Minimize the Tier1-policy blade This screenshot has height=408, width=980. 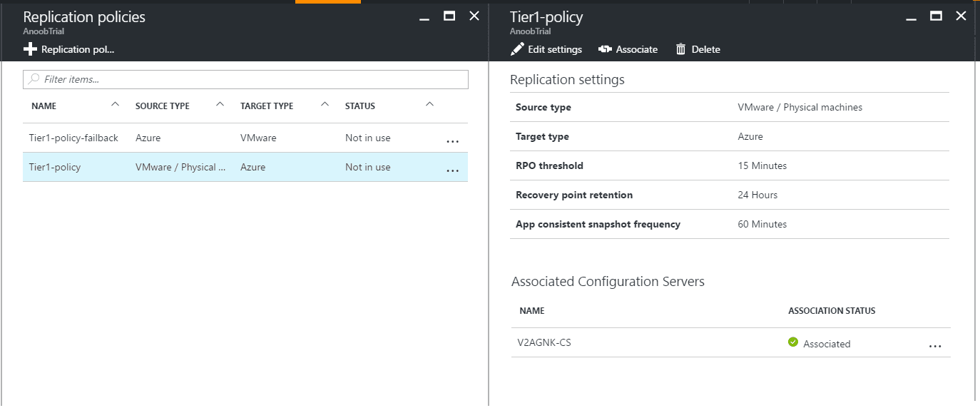[912, 17]
